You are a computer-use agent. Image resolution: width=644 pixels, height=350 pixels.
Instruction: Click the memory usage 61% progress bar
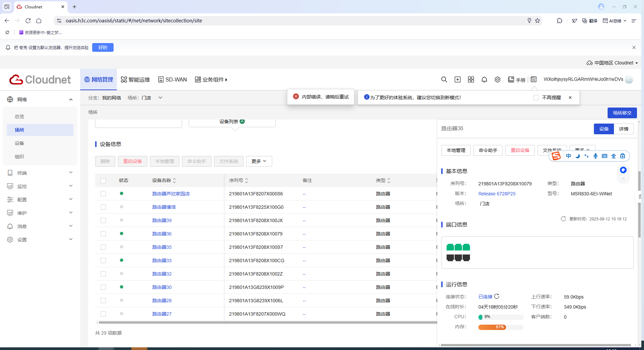pyautogui.click(x=500, y=327)
